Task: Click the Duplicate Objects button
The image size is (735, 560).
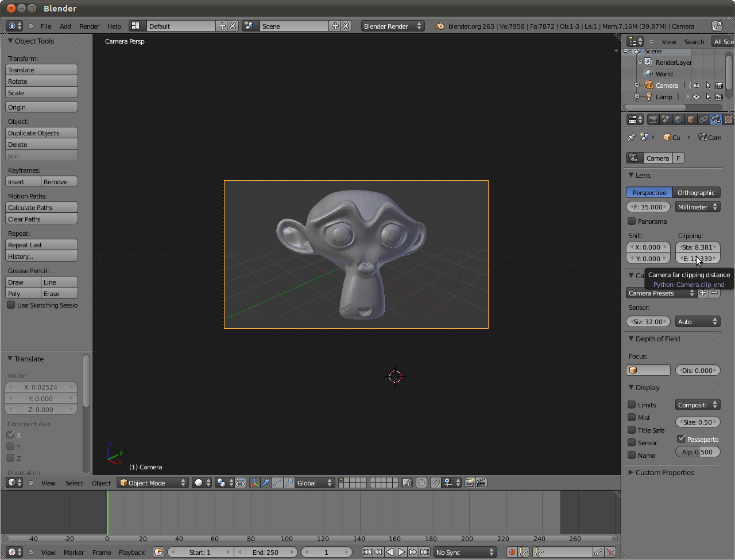Action: coord(41,133)
